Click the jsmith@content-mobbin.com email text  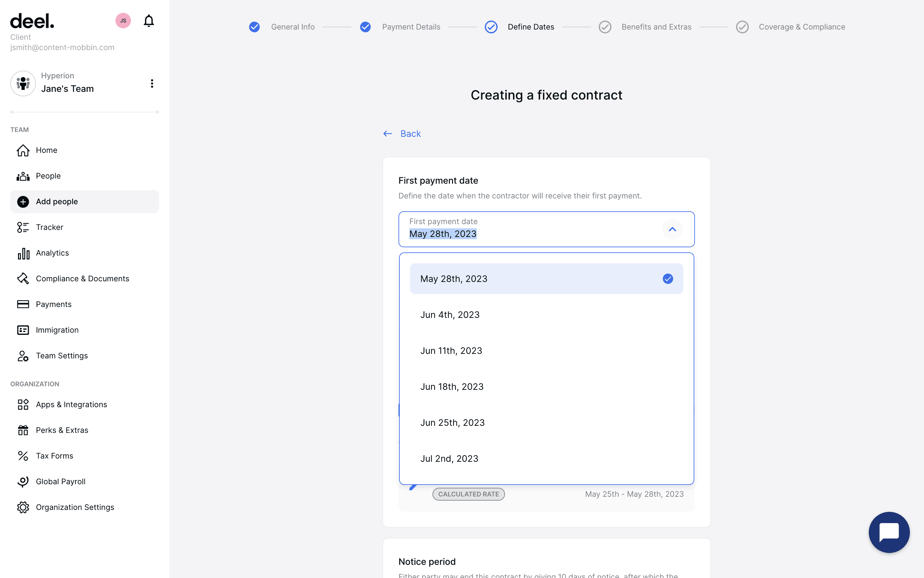click(x=62, y=48)
